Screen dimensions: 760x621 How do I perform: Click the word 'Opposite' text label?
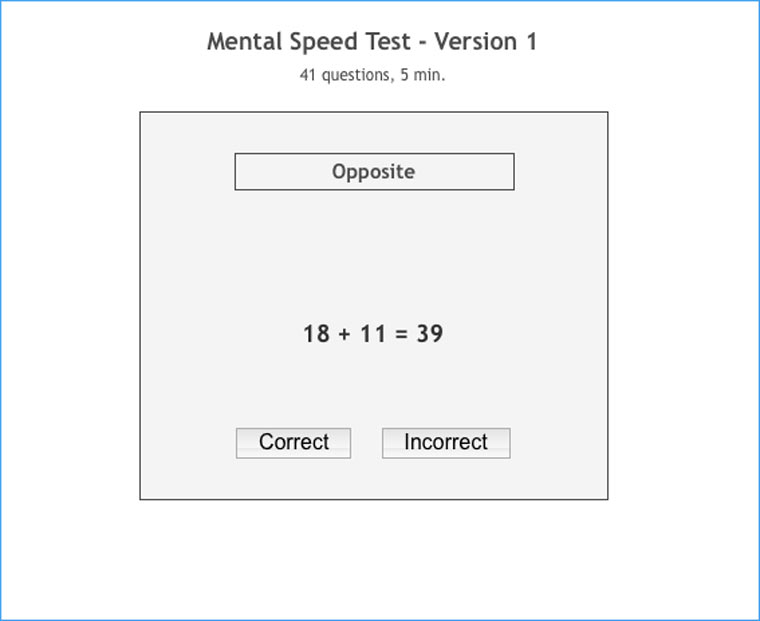pyautogui.click(x=373, y=171)
